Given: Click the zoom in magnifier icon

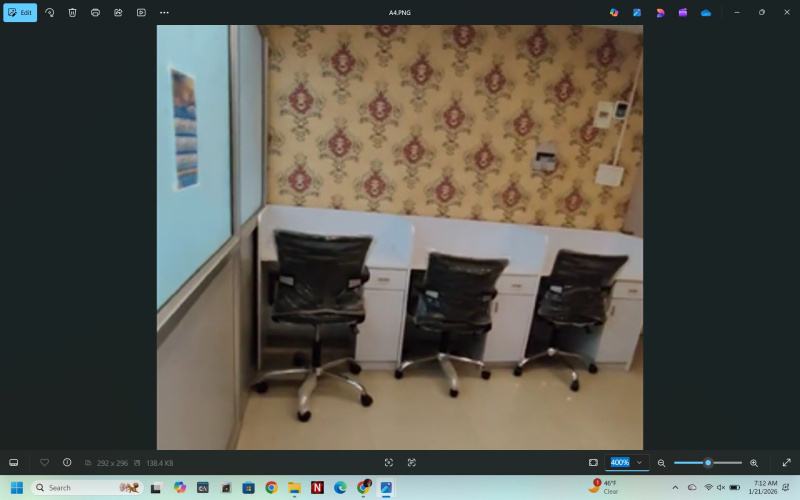Looking at the screenshot, I should [x=754, y=463].
